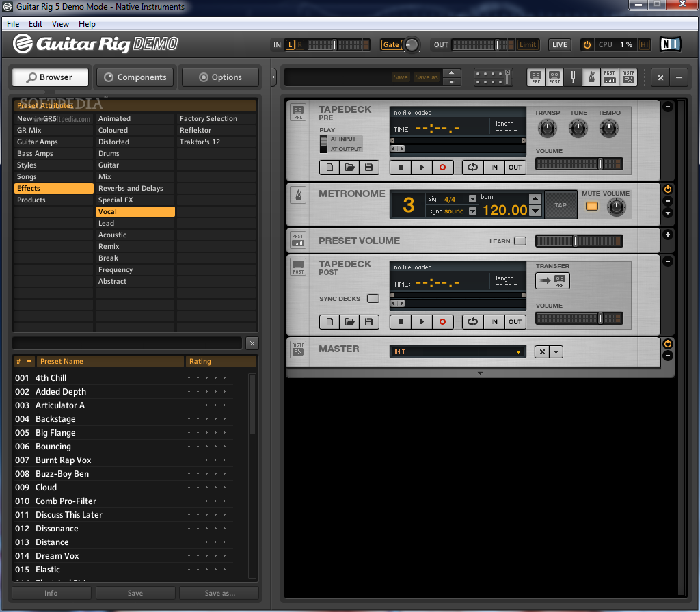Toggle LIVE view button

click(559, 44)
